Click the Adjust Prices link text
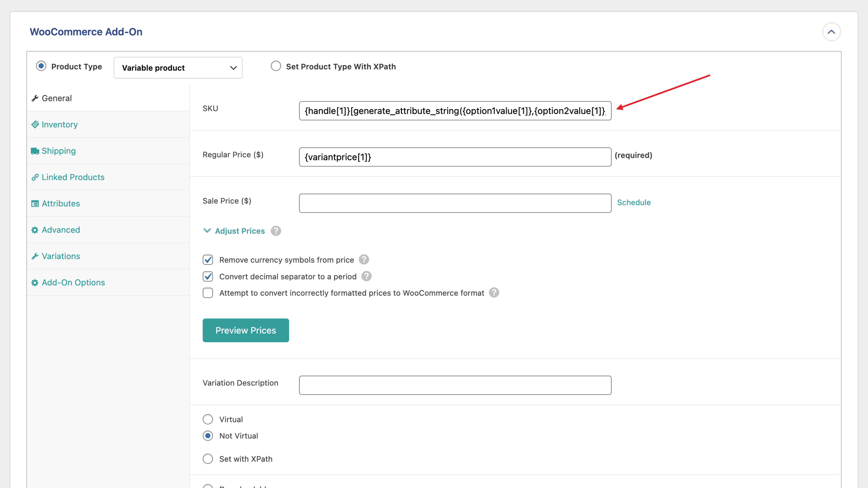The image size is (868, 488). pyautogui.click(x=240, y=231)
